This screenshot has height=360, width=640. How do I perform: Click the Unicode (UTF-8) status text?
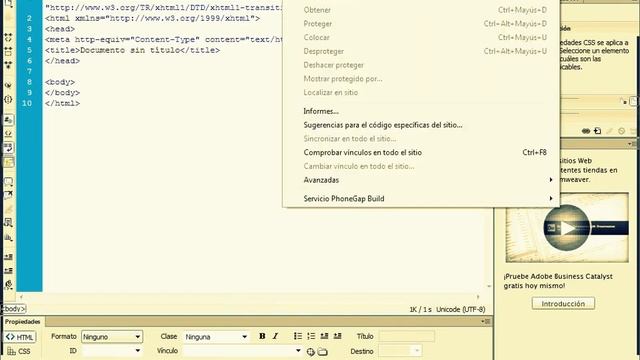coord(460,309)
